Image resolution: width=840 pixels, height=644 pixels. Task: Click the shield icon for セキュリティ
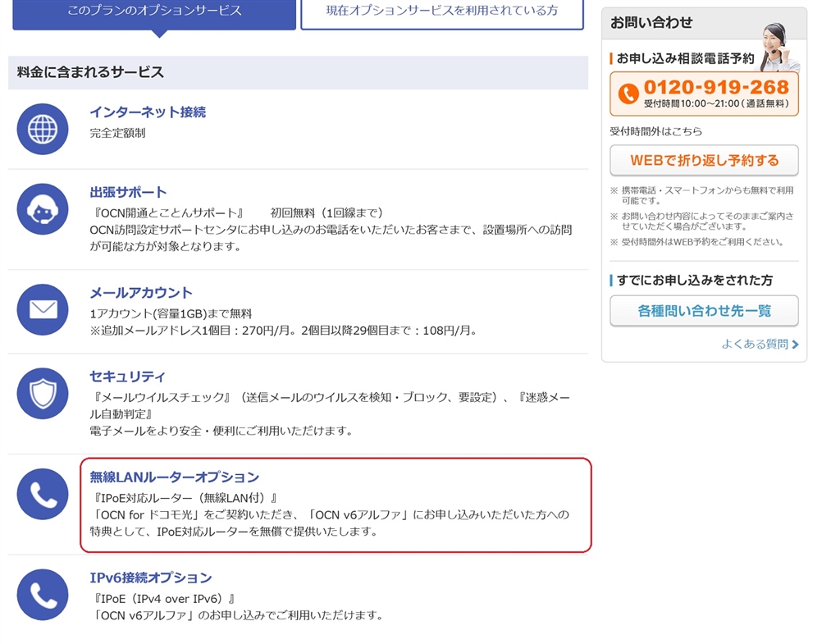pos(43,393)
